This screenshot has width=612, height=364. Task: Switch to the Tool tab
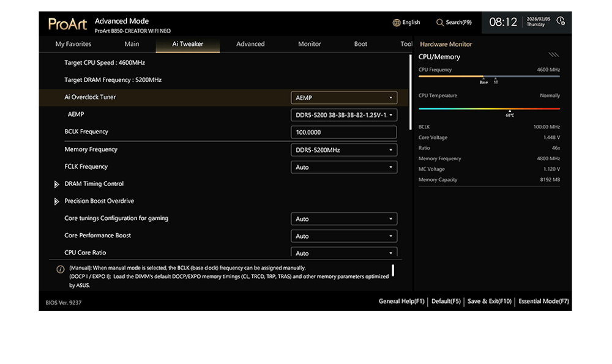pos(406,44)
